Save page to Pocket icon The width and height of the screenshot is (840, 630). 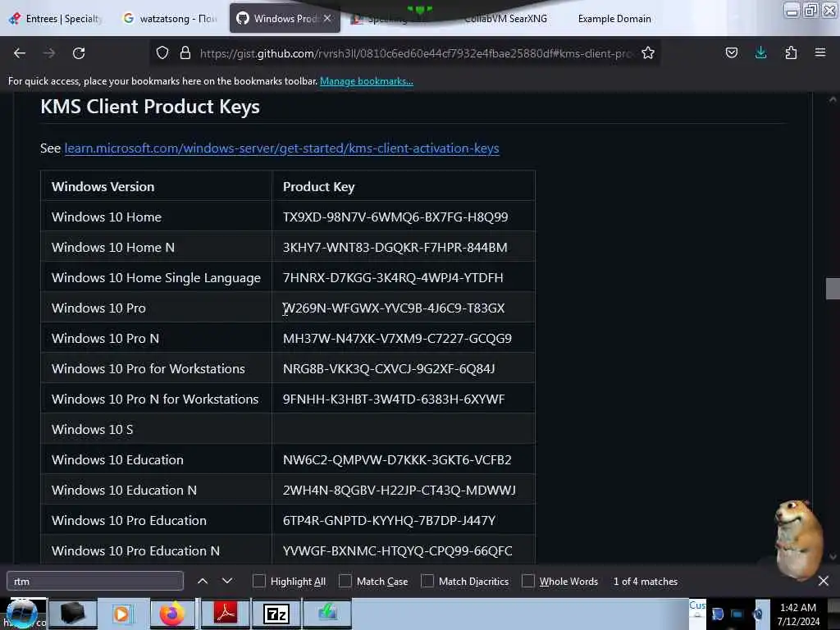[732, 52]
